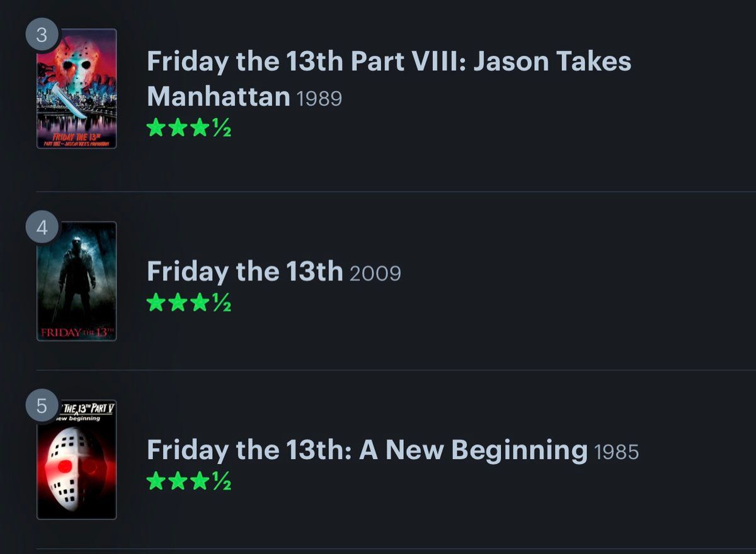Viewport: 756px width, 554px height.
Task: Click the number 5 rank badge
Action: (42, 406)
